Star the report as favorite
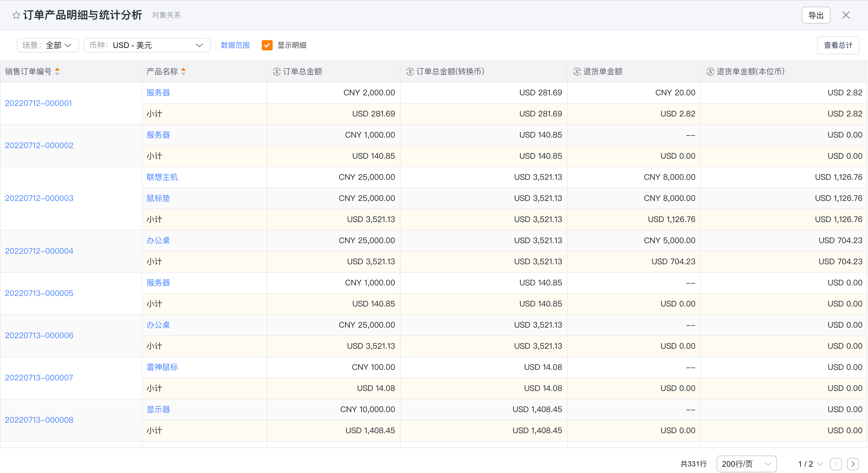The height and width of the screenshot is (473, 868). click(16, 15)
